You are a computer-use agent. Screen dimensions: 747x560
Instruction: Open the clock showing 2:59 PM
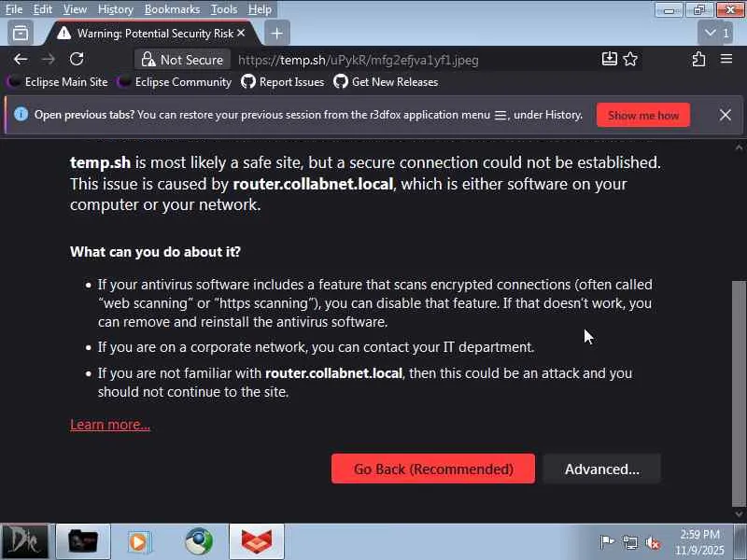click(698, 542)
